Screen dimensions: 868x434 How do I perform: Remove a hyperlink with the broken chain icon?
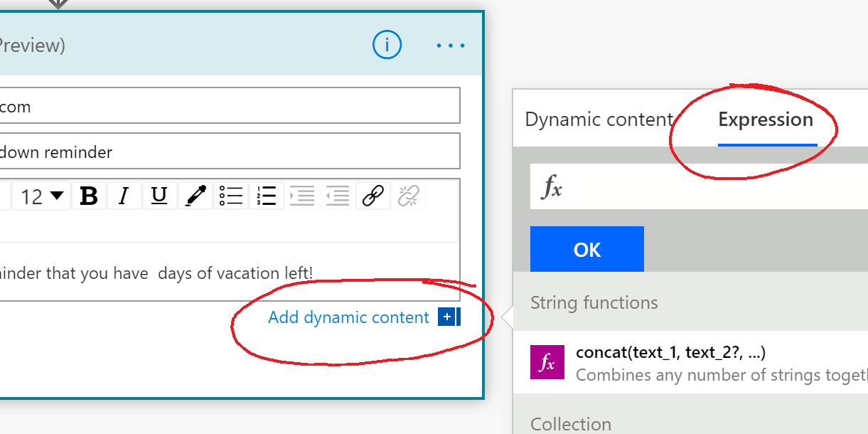click(409, 196)
